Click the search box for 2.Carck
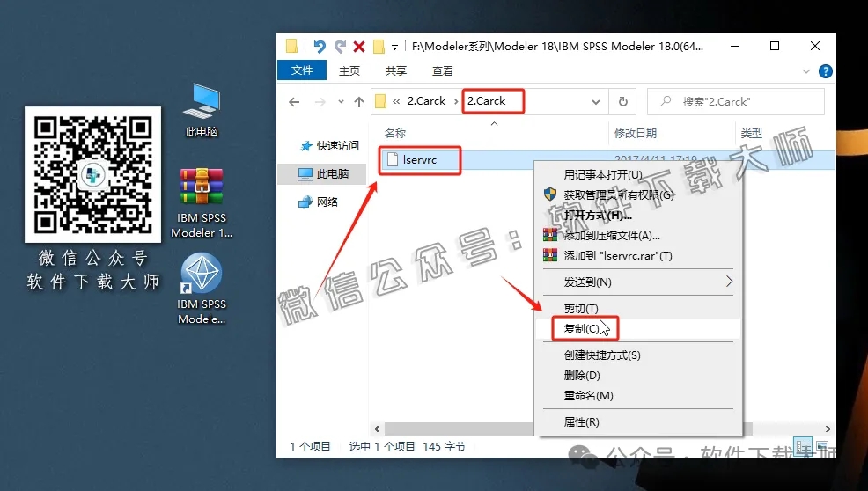The width and height of the screenshot is (868, 491). pos(736,102)
